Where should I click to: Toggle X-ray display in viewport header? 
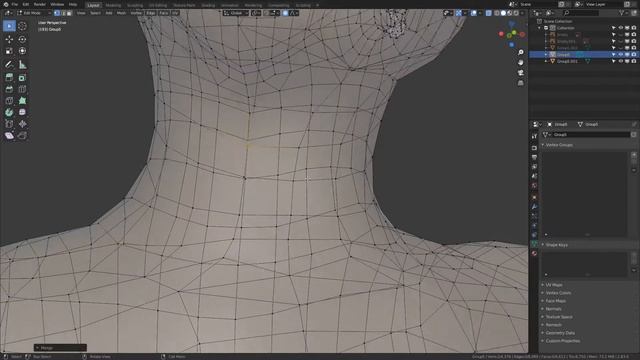[x=489, y=13]
